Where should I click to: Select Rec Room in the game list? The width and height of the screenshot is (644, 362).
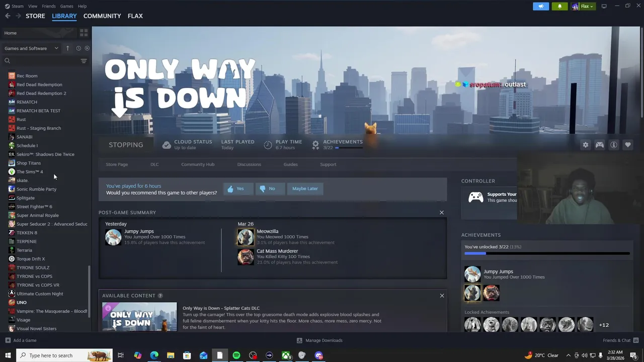[x=27, y=76]
